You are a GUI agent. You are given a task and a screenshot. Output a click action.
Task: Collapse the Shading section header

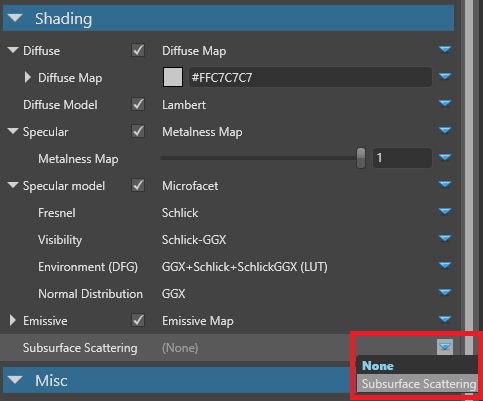tap(228, 18)
